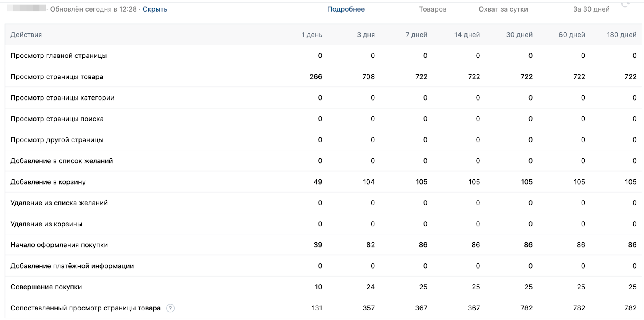Open the Подробнее link

pyautogui.click(x=346, y=9)
